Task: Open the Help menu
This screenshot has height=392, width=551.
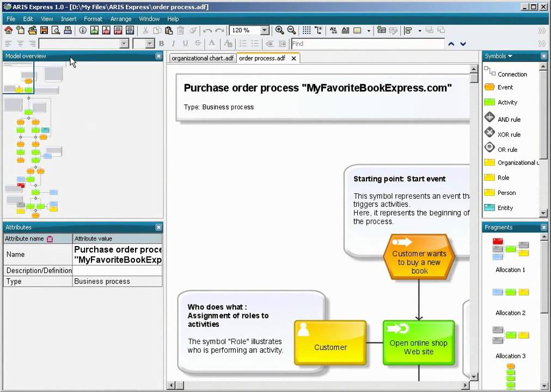Action: (173, 19)
